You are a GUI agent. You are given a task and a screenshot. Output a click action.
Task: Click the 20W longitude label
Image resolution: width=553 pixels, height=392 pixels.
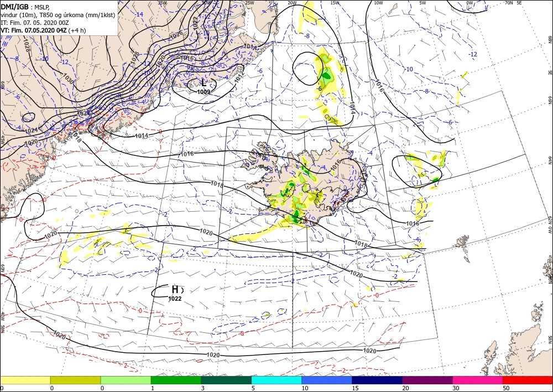coord(292,3)
